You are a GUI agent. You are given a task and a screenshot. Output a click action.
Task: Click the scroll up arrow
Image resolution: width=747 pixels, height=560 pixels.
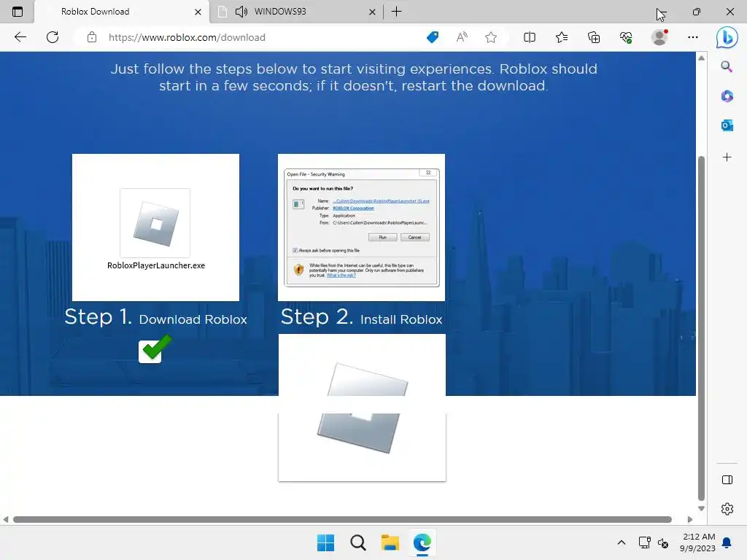[701, 58]
